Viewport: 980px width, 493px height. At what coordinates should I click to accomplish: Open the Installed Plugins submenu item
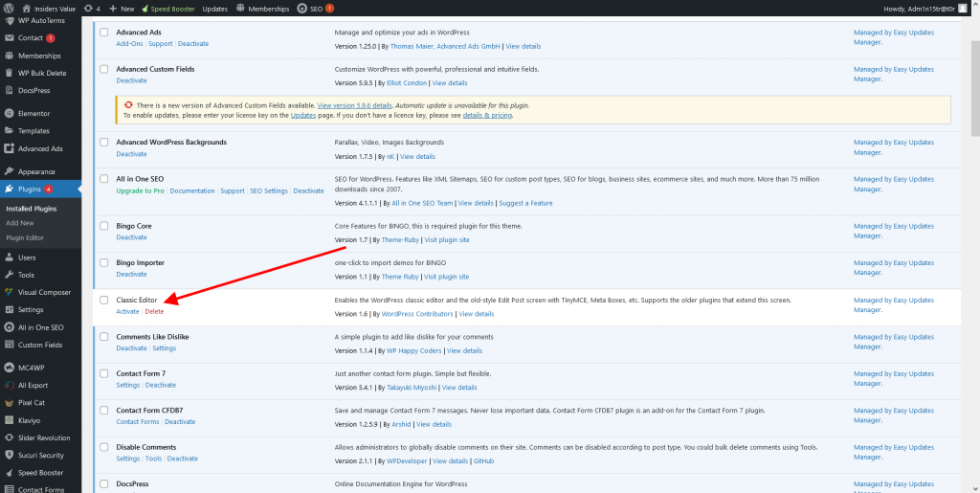pos(32,209)
